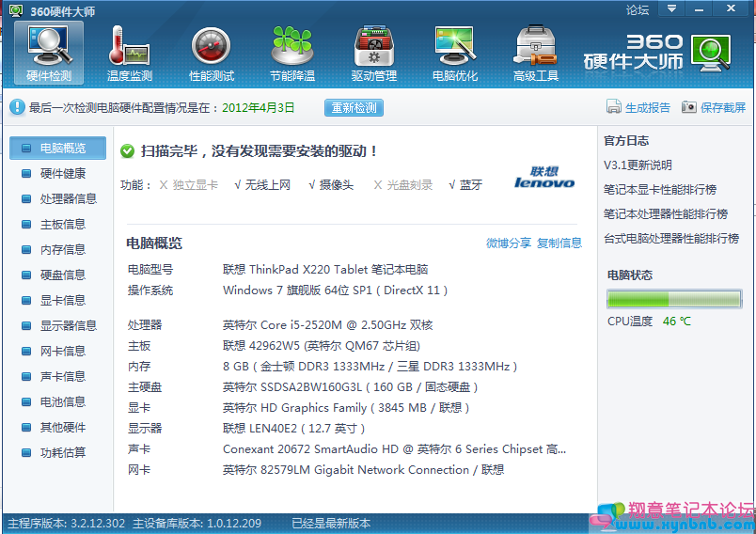Viewport: 756px width, 534px height.
Task: Click the 8 GB memory value row
Action: coord(370,367)
